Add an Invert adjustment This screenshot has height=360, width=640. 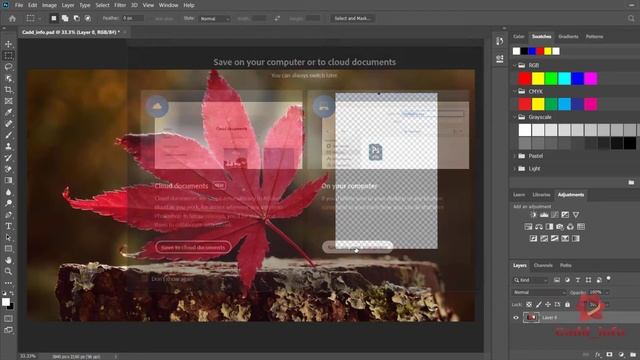533,238
